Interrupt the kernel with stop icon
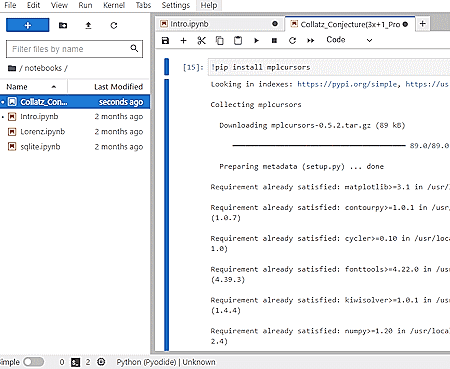The width and height of the screenshot is (450, 369). [274, 41]
